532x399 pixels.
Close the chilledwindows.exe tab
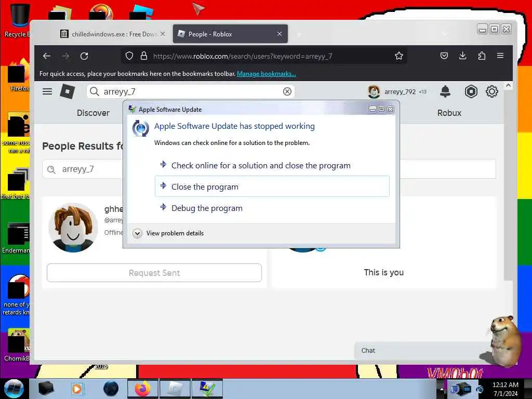point(163,34)
